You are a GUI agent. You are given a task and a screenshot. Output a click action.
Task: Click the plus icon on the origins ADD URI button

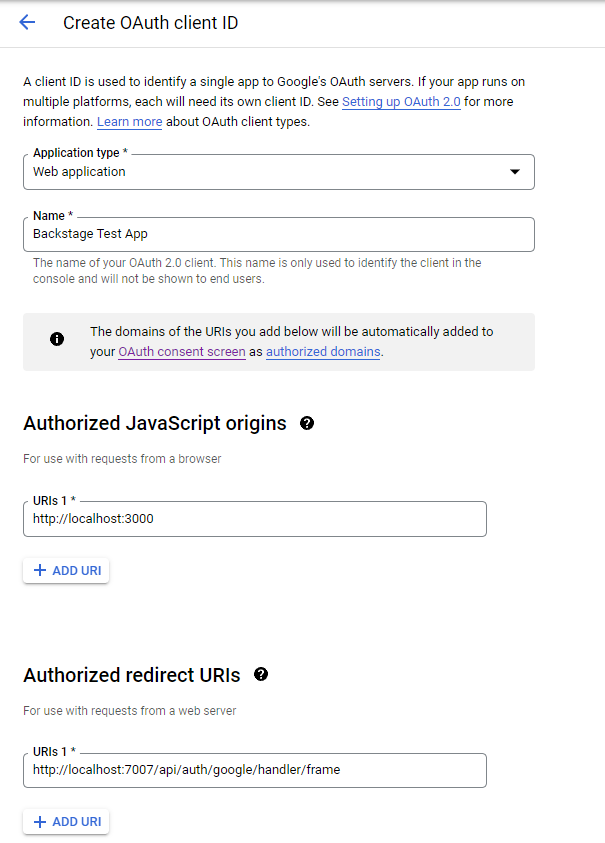[x=42, y=570]
